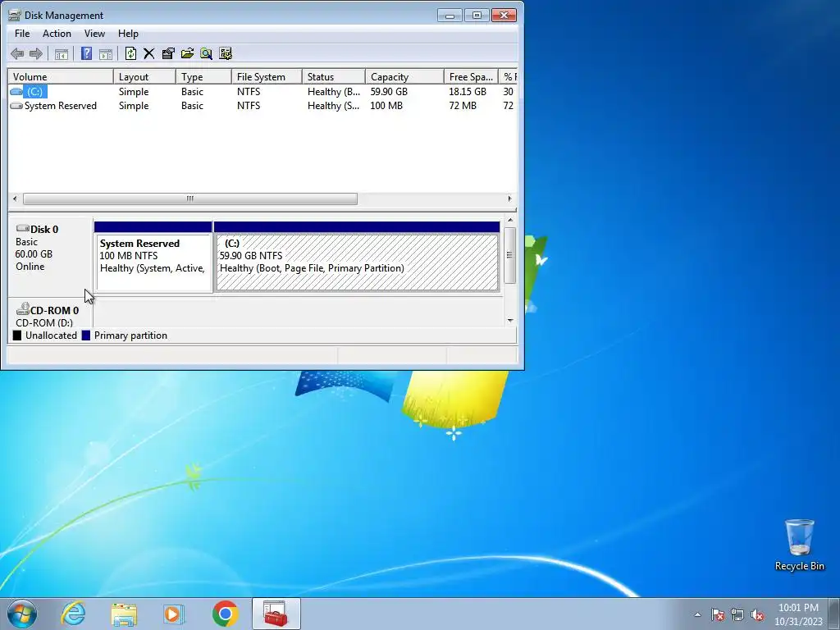
Task: Click the horizontal scrollbar thumb
Action: [x=190, y=199]
